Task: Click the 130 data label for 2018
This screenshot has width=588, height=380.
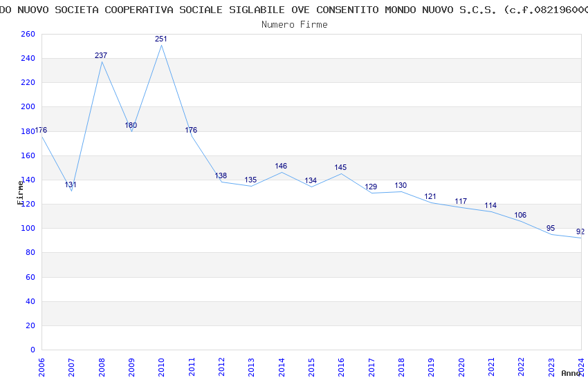Action: [401, 185]
